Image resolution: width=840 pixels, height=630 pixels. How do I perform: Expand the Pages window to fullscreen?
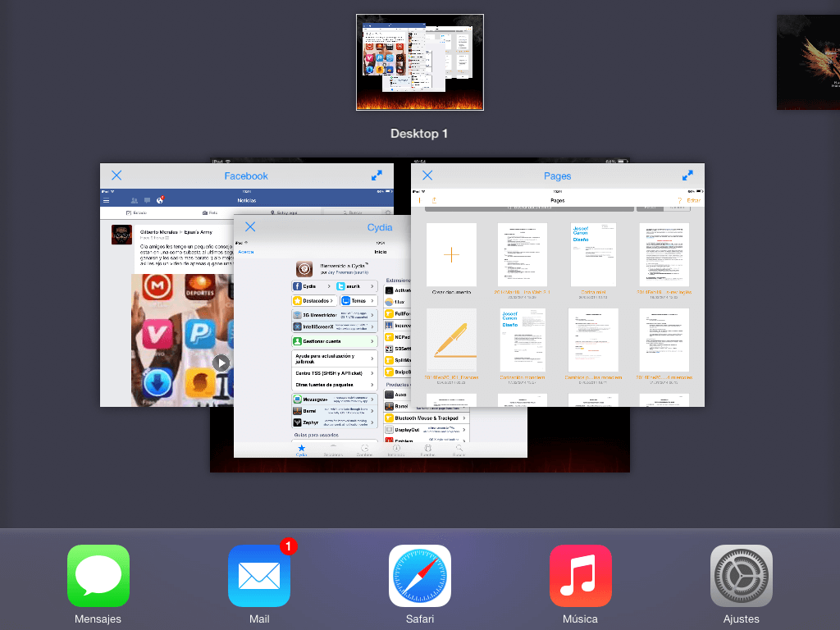point(687,176)
